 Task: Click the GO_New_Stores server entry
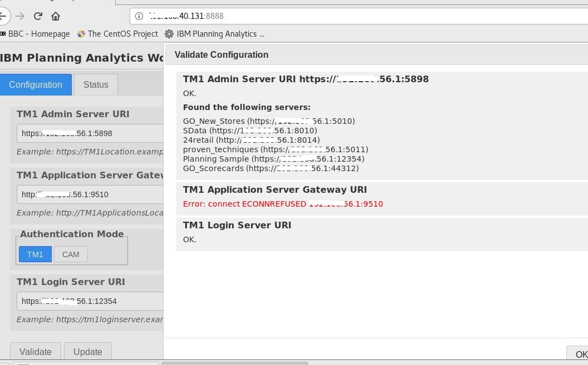[x=269, y=121]
